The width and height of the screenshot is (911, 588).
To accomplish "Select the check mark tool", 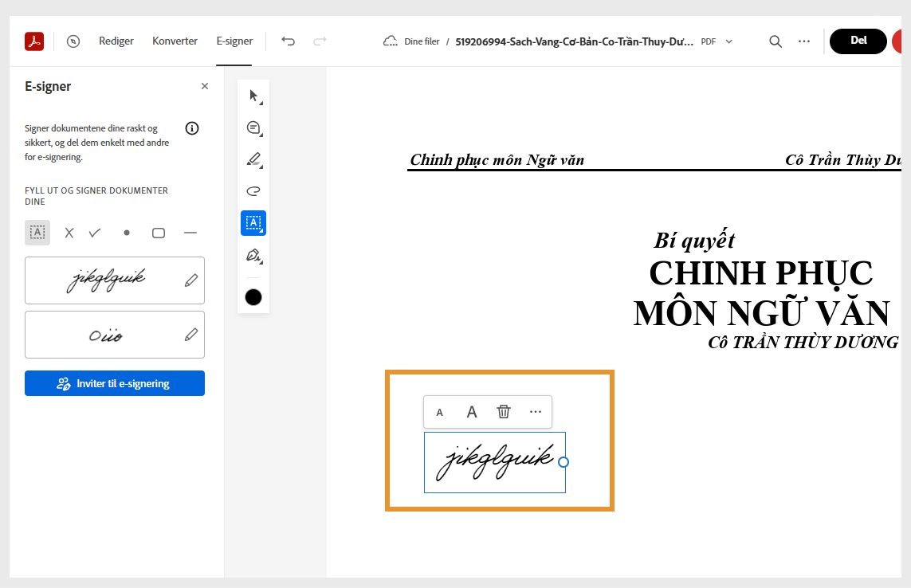I will 95,233.
